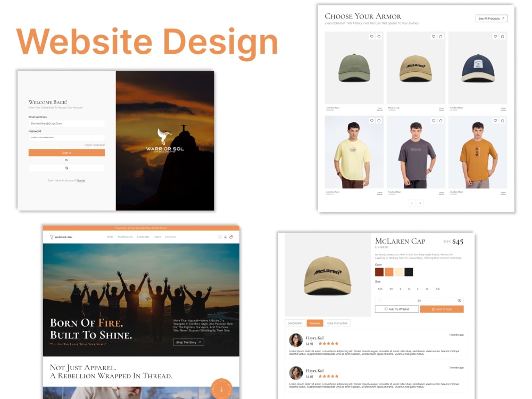This screenshot has width=532, height=399.
Task: Click the heart icon on the gray t-shirt card
Action: tap(433, 120)
